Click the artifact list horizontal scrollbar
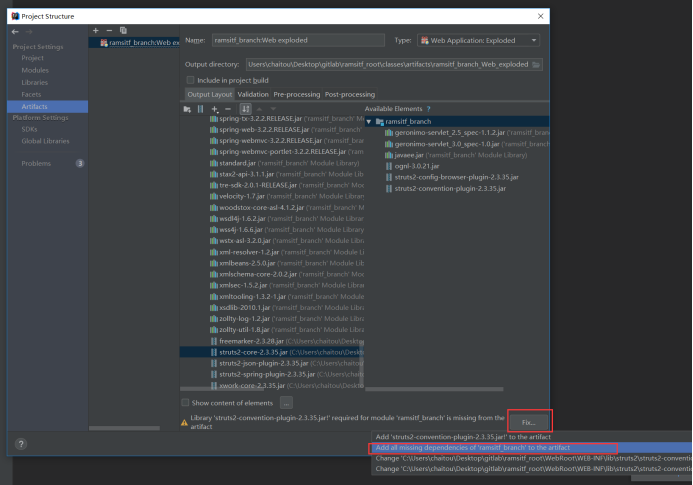 [124, 428]
